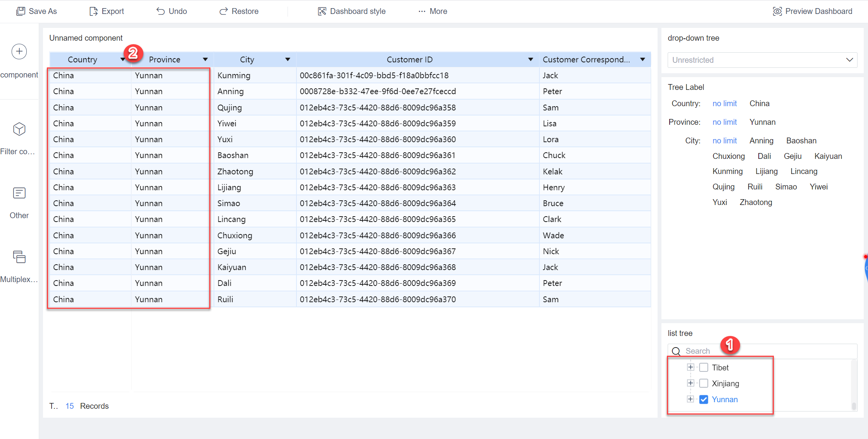Expand the Yunnan tree node
The width and height of the screenshot is (868, 439).
pos(691,399)
